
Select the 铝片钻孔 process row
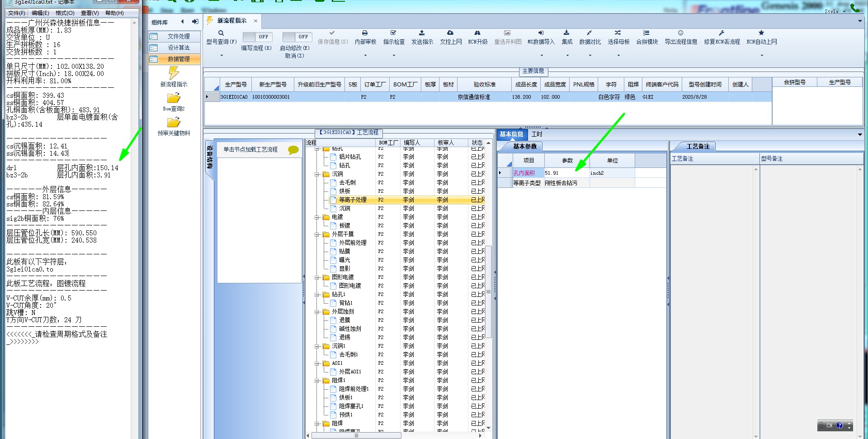point(395,157)
